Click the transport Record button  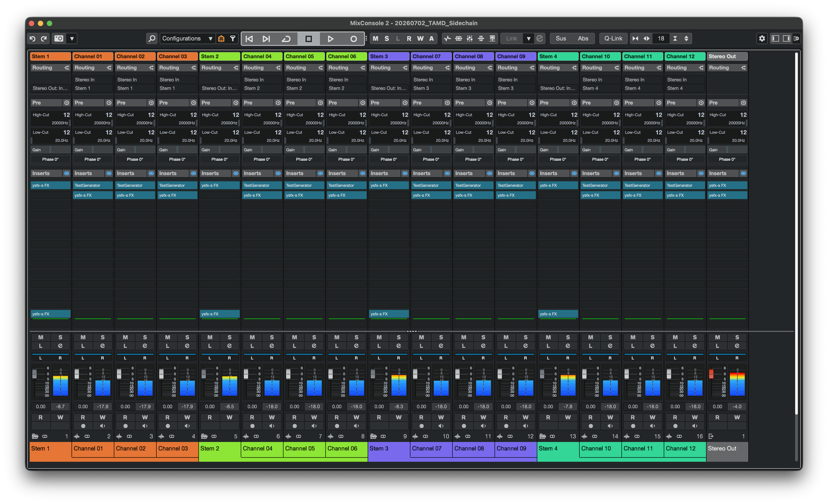(353, 39)
